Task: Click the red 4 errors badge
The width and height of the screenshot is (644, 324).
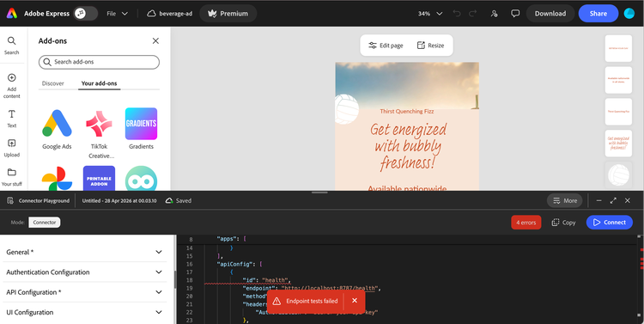Action: pyautogui.click(x=526, y=223)
